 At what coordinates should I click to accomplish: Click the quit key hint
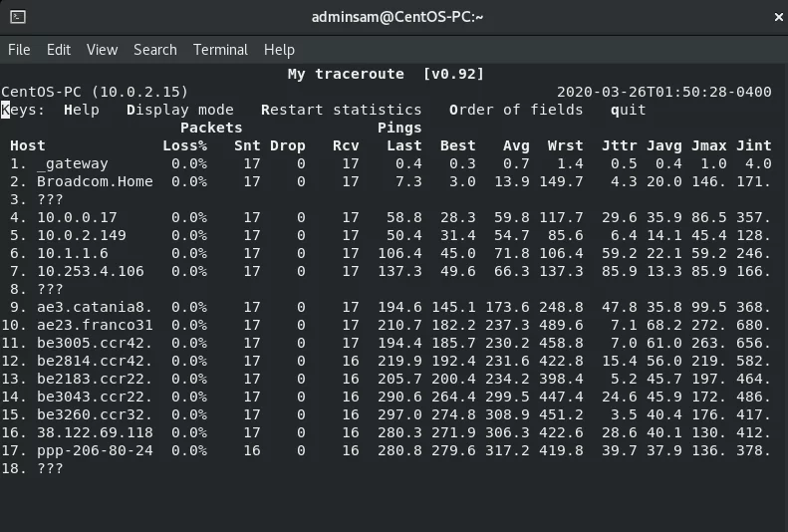tap(629, 110)
